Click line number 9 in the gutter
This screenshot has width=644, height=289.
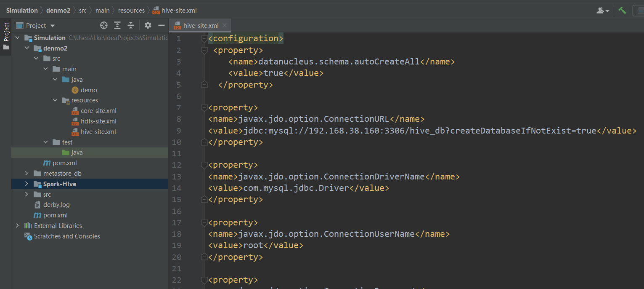178,131
